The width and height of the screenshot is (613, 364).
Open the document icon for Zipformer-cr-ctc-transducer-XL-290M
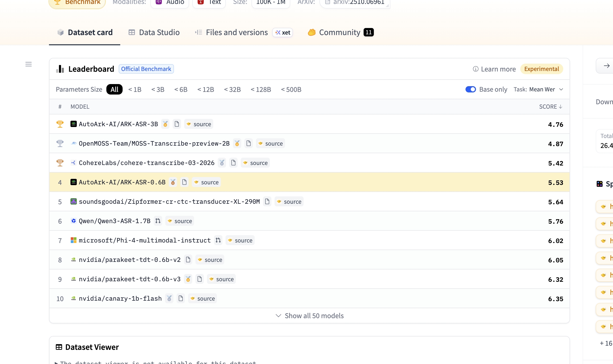coord(267,201)
